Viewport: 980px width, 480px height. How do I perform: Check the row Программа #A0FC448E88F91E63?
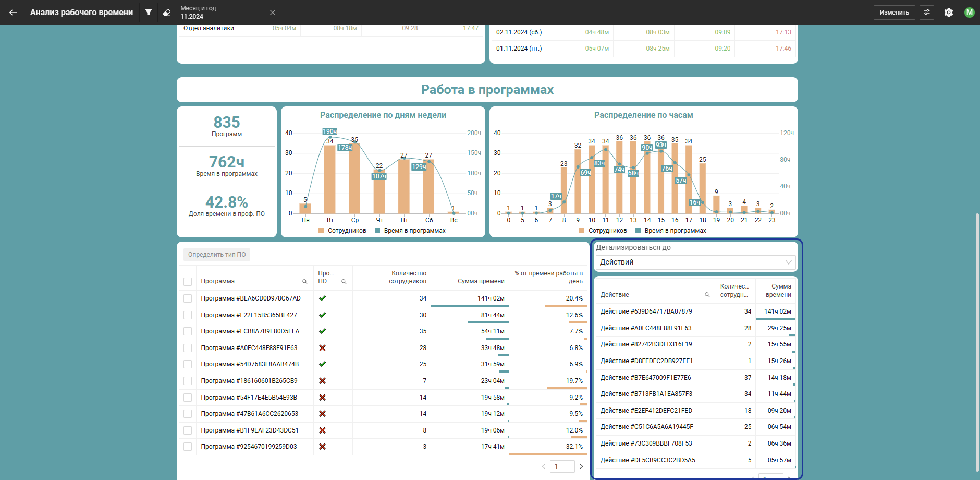click(188, 348)
